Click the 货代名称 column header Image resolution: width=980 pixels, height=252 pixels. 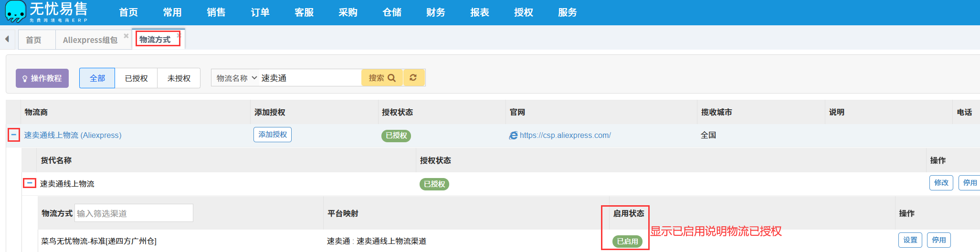click(x=56, y=161)
